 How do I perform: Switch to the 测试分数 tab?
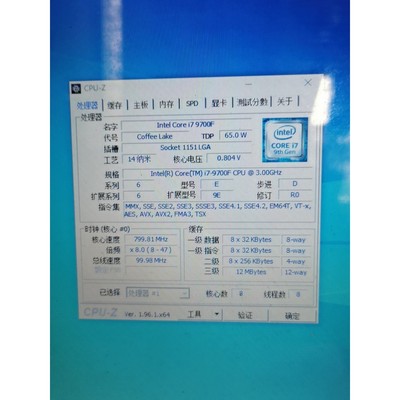252,102
